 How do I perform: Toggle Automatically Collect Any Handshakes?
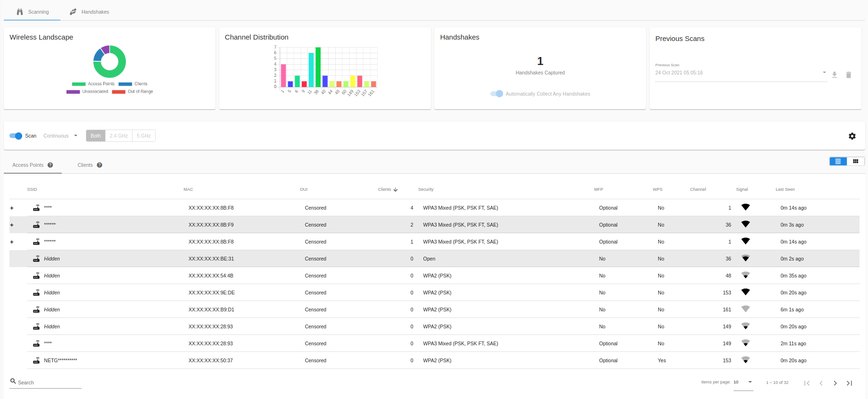point(497,94)
